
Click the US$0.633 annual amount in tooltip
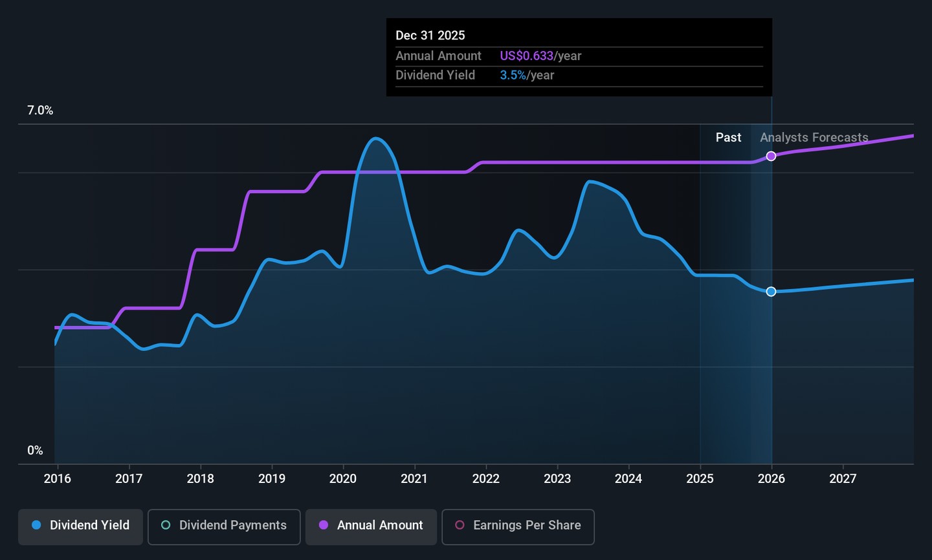coord(526,56)
